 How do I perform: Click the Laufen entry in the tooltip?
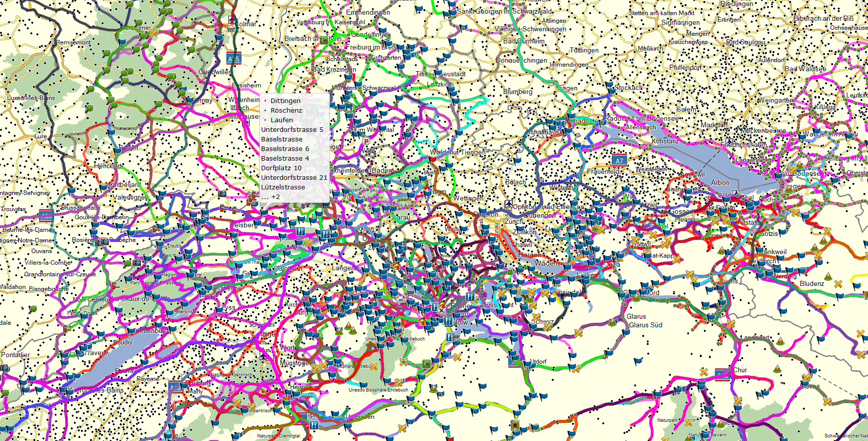coord(281,120)
